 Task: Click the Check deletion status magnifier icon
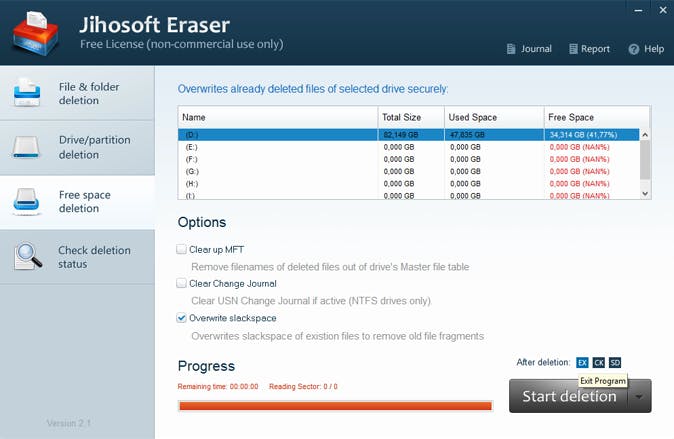27,257
